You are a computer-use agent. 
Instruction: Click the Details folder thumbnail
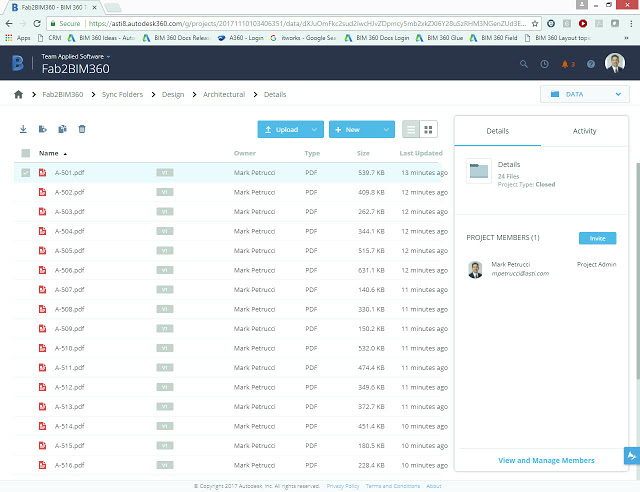[479, 171]
